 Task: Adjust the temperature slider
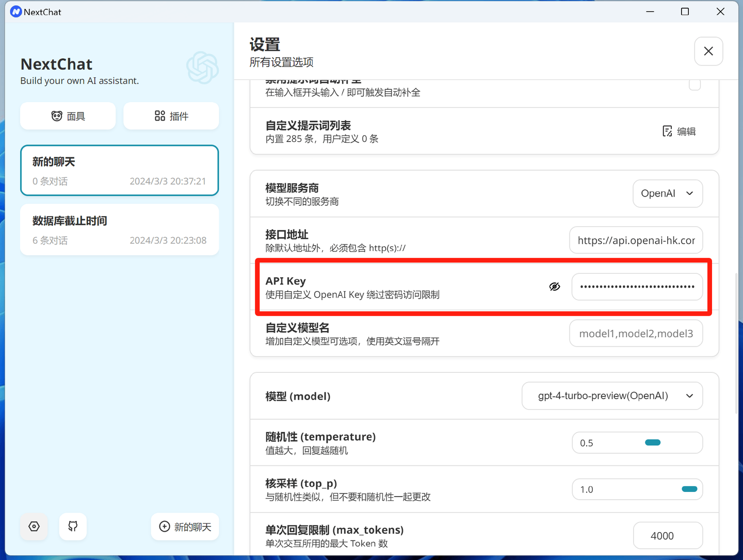coord(652,442)
